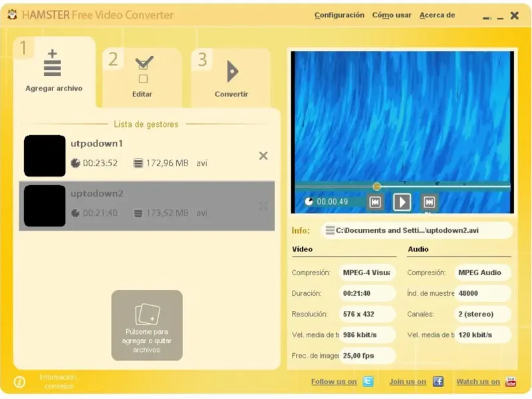
Task: Open the information tips icon
Action: coord(19,382)
